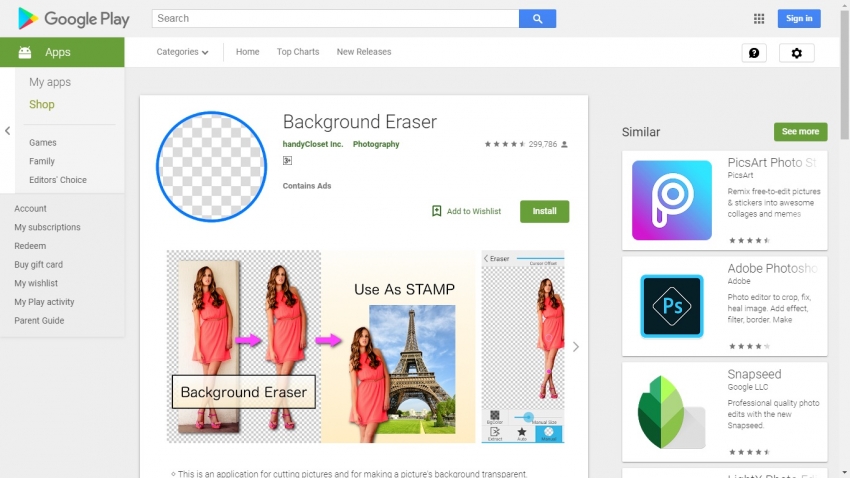Open the Use As STAMP screenshot
Image resolution: width=850 pixels, height=478 pixels.
398,347
